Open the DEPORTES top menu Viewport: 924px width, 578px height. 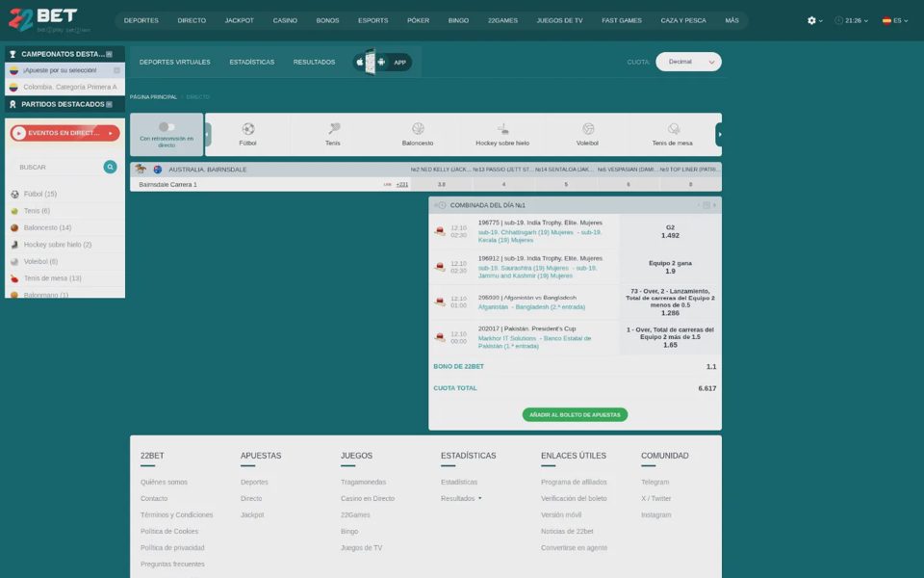(141, 20)
